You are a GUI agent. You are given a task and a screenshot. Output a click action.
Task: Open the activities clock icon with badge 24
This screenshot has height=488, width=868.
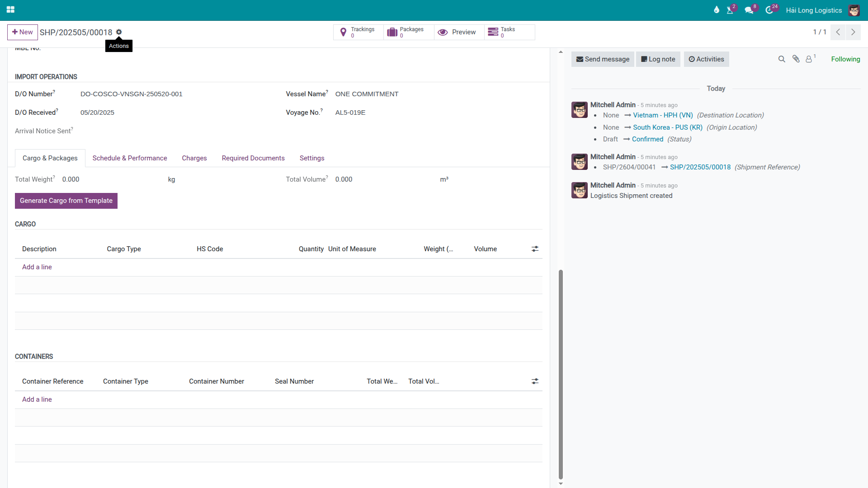coord(769,10)
